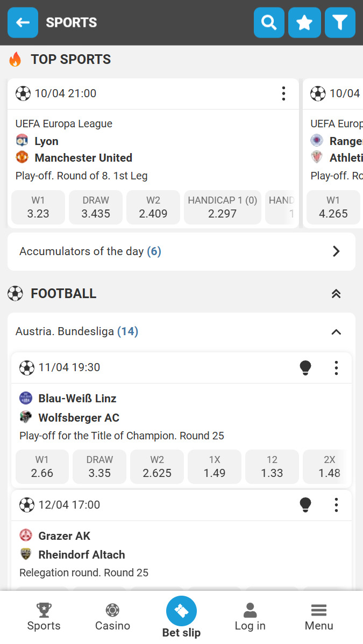This screenshot has width=363, height=644.
Task: Open the filter icon in the header
Action: click(340, 23)
